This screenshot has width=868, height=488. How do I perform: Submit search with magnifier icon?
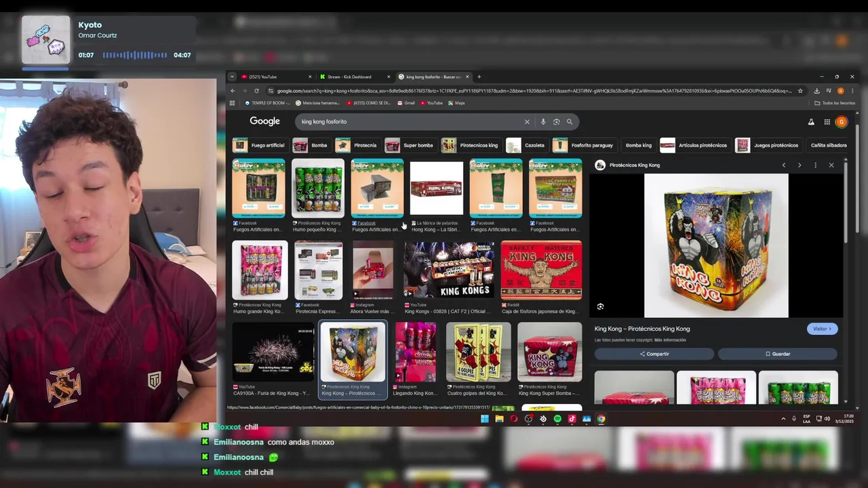pos(570,122)
